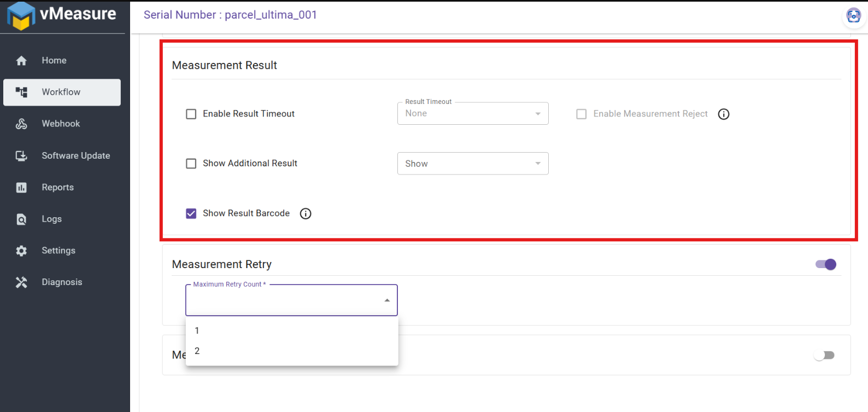Click the Home icon in sidebar

[x=21, y=61]
